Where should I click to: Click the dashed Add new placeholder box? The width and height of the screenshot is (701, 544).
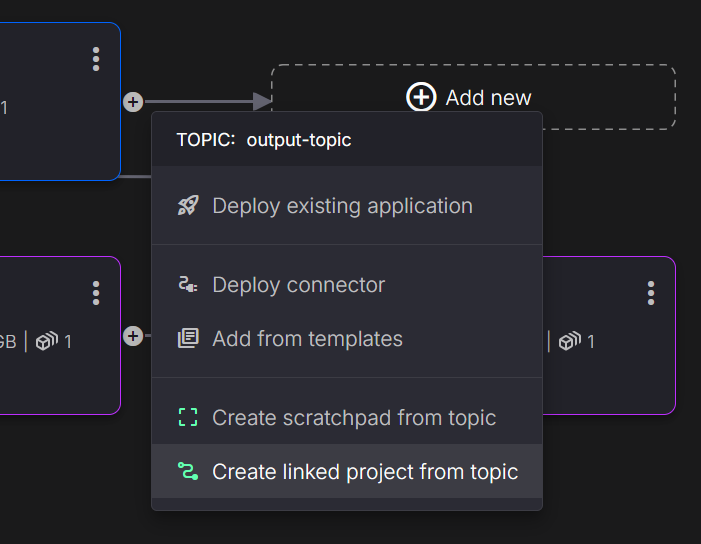click(610, 97)
